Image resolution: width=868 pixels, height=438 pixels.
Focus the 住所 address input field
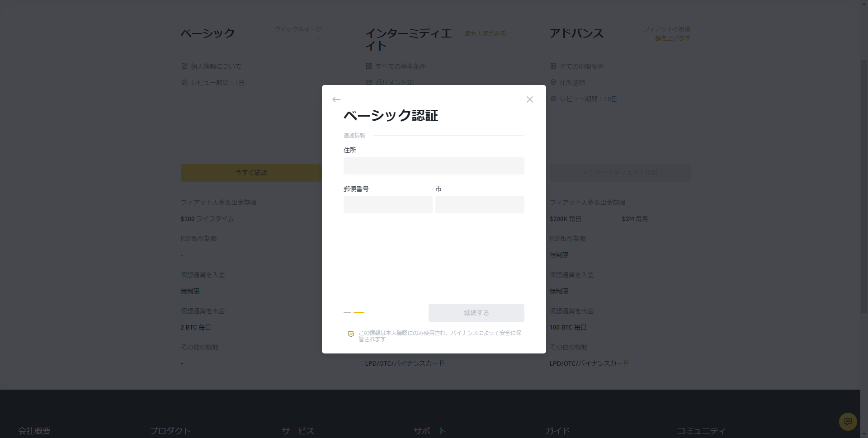(434, 166)
